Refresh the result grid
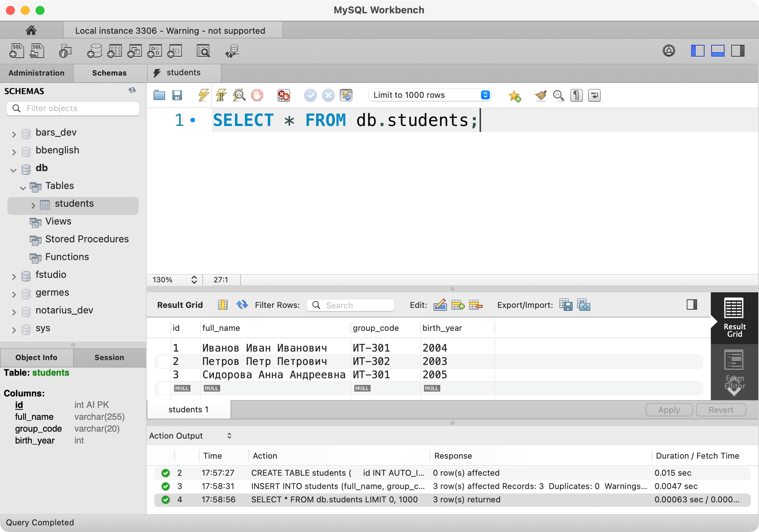Image resolution: width=759 pixels, height=532 pixels. coord(242,305)
